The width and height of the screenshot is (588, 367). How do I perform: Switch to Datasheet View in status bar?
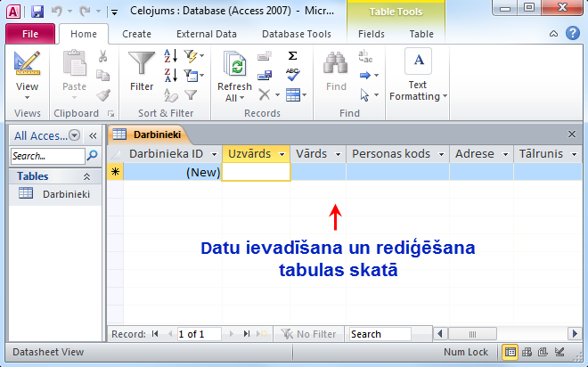pyautogui.click(x=510, y=353)
